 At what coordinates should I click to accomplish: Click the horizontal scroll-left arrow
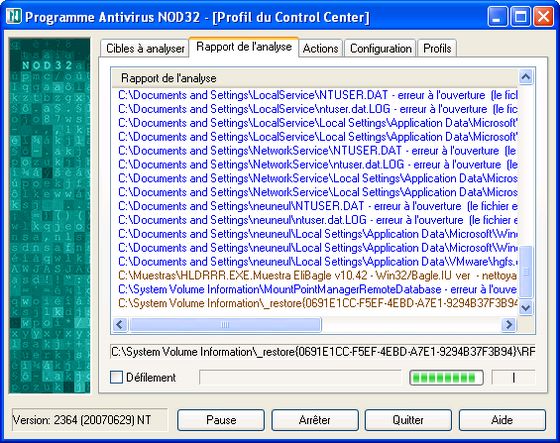tap(120, 324)
